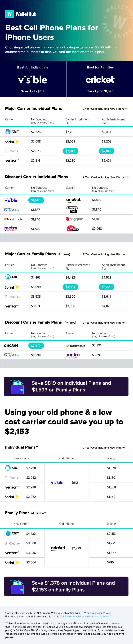133x644 pixels.
Task: Click the AT&T logo in Major Carrier Individual Plans
Action: point(12,132)
